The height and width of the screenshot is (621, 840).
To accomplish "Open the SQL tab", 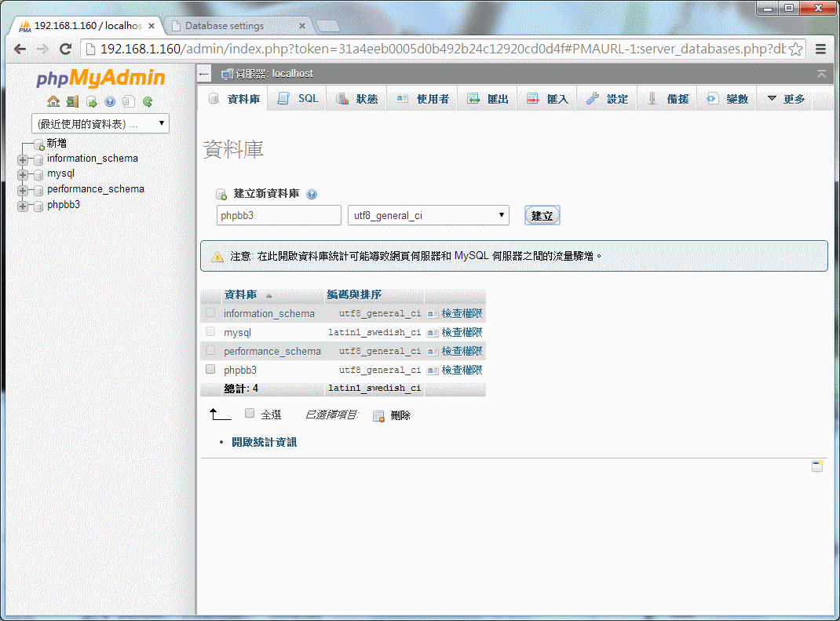I will point(298,99).
